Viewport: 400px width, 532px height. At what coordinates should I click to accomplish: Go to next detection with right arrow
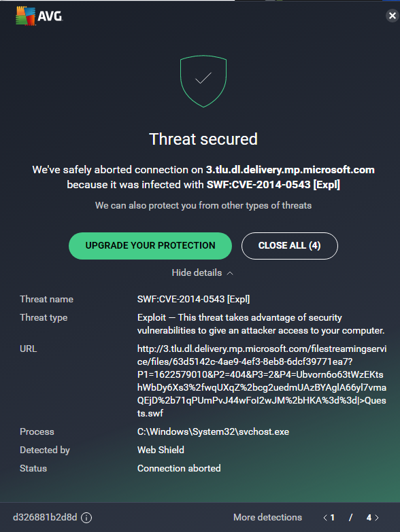pyautogui.click(x=377, y=518)
